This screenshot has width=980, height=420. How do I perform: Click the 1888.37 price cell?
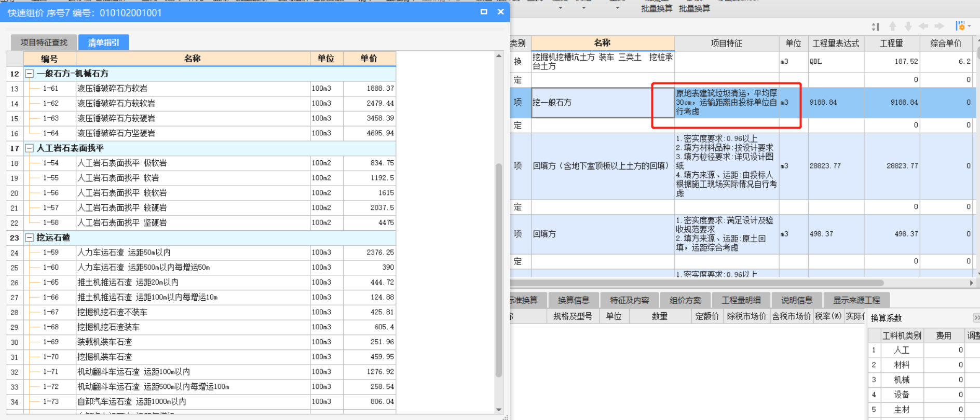tap(369, 89)
